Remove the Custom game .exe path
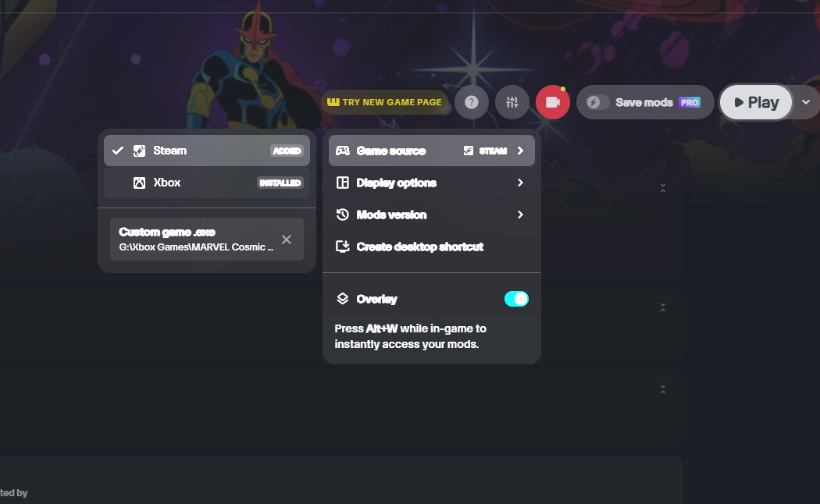The width and height of the screenshot is (820, 504). [x=287, y=240]
